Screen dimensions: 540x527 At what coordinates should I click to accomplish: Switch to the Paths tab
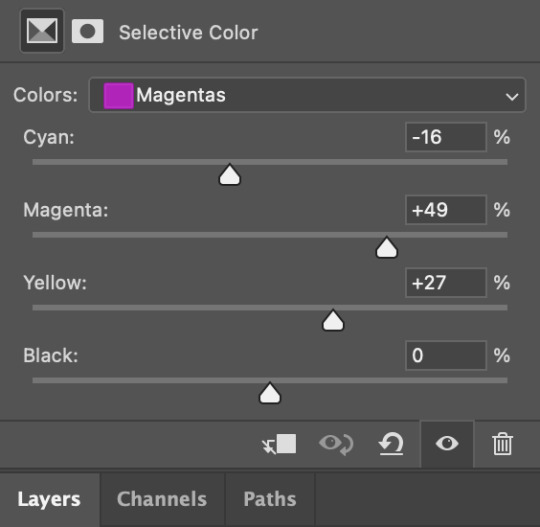[x=270, y=499]
